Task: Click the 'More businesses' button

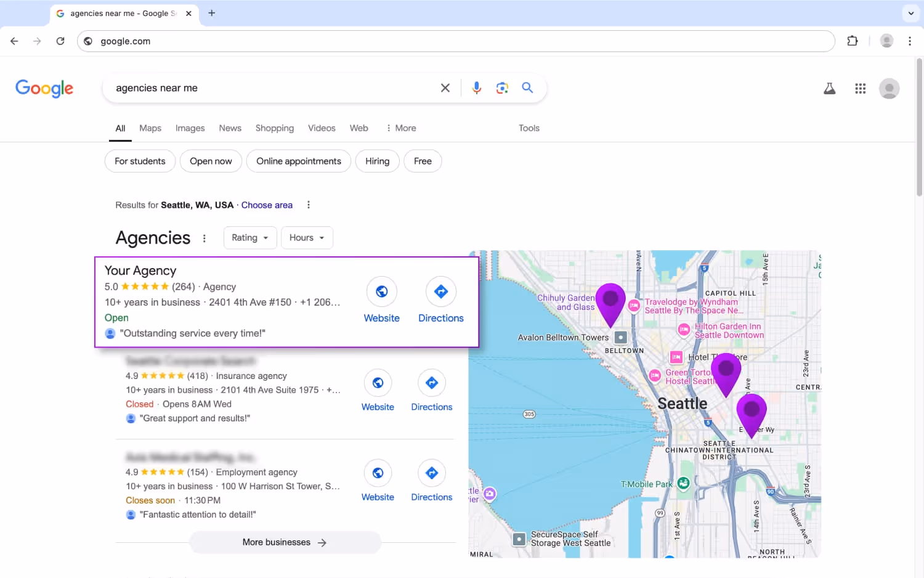Action: coord(285,542)
